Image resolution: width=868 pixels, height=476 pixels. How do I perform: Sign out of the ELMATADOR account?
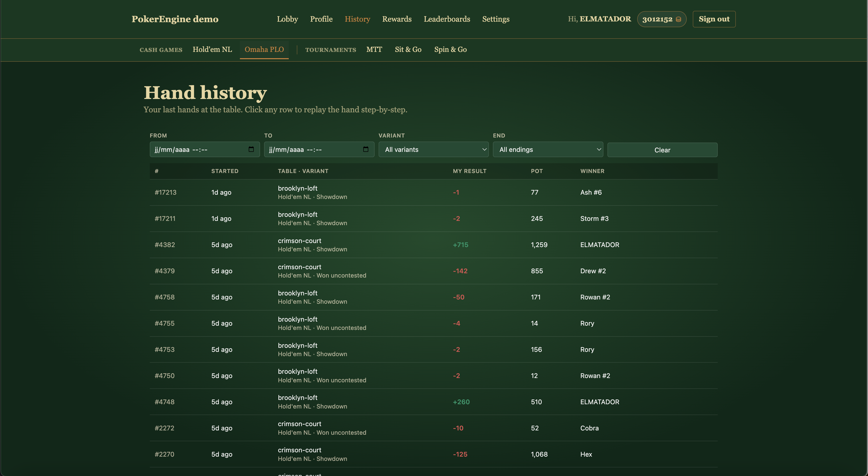pos(714,19)
